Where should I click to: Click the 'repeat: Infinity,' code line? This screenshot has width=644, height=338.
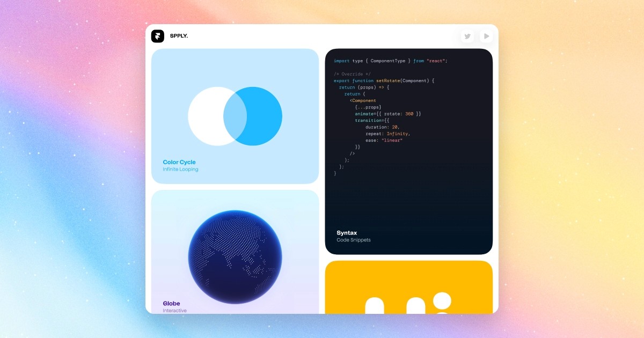coord(388,134)
